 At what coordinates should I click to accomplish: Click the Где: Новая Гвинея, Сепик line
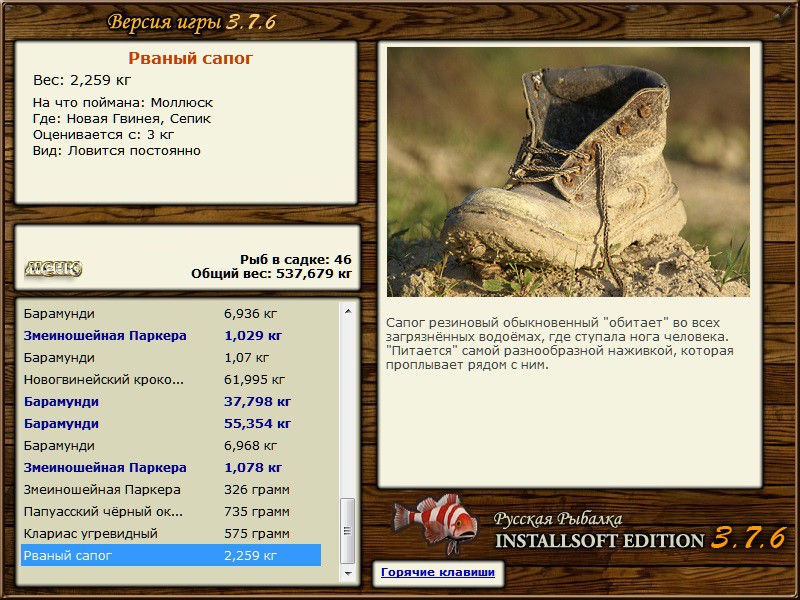point(121,119)
